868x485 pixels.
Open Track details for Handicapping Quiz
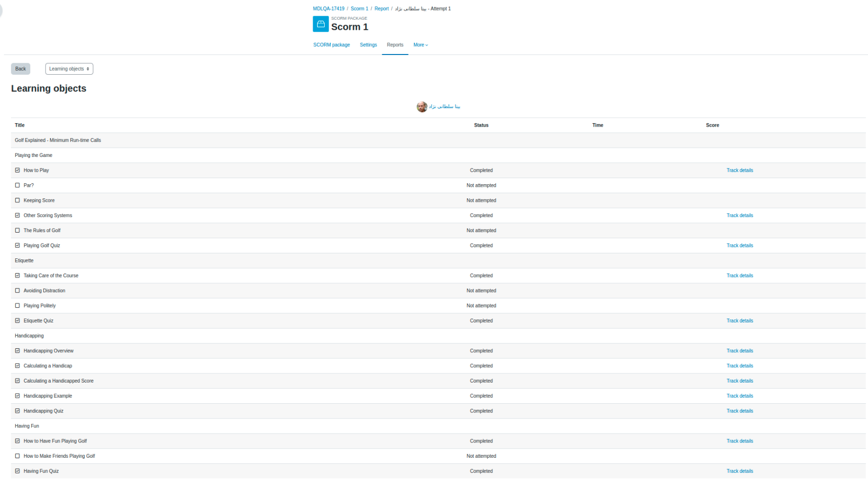(x=740, y=411)
